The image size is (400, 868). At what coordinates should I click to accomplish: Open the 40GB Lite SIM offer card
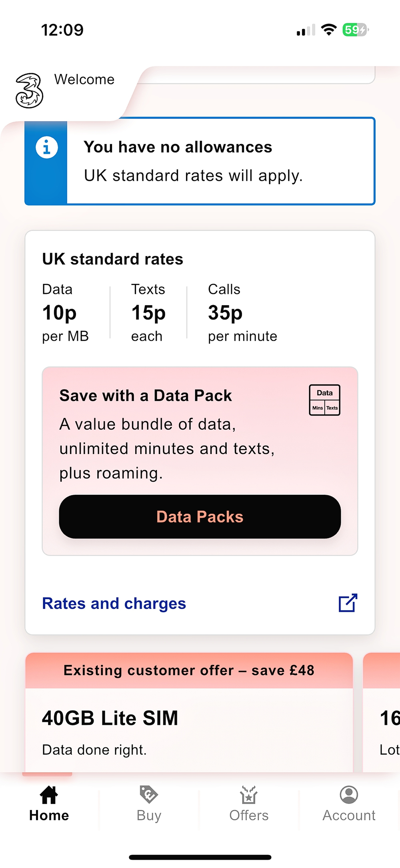(x=189, y=713)
